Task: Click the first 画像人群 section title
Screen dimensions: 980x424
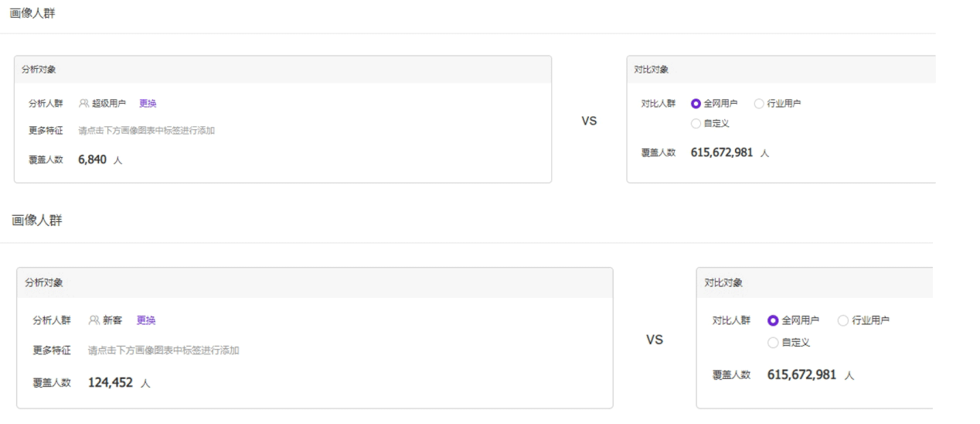Action: point(32,13)
